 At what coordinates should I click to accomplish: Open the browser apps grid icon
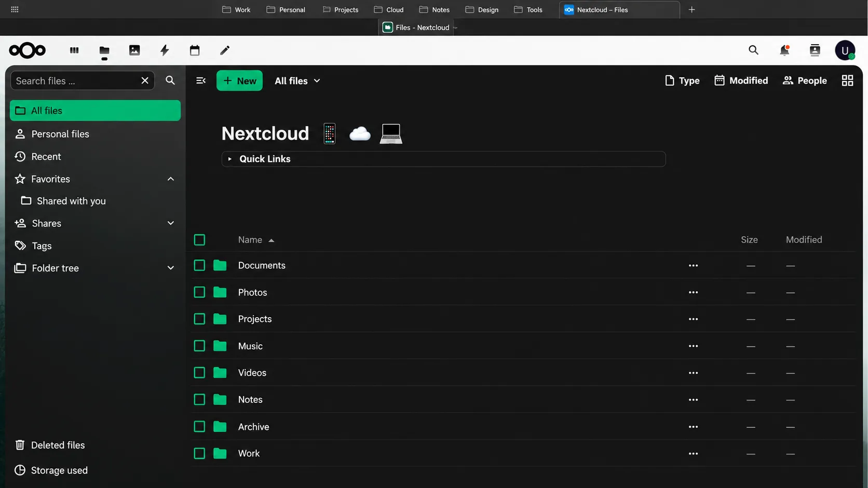tap(15, 9)
